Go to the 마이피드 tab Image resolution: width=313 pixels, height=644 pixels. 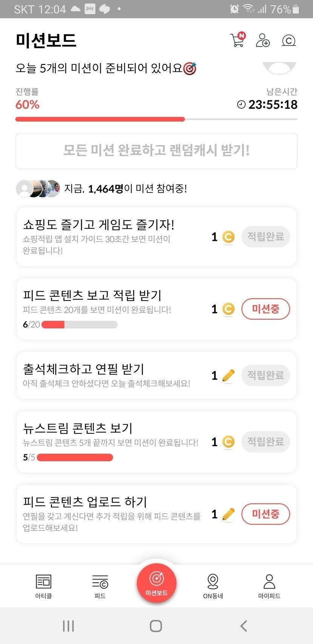pos(269,586)
